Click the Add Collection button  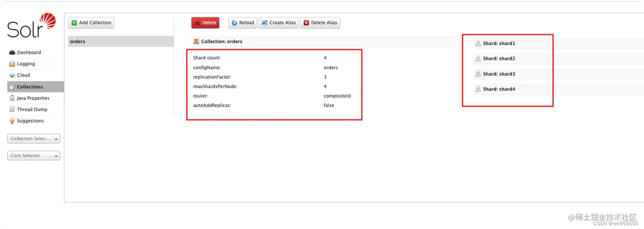pyautogui.click(x=91, y=23)
